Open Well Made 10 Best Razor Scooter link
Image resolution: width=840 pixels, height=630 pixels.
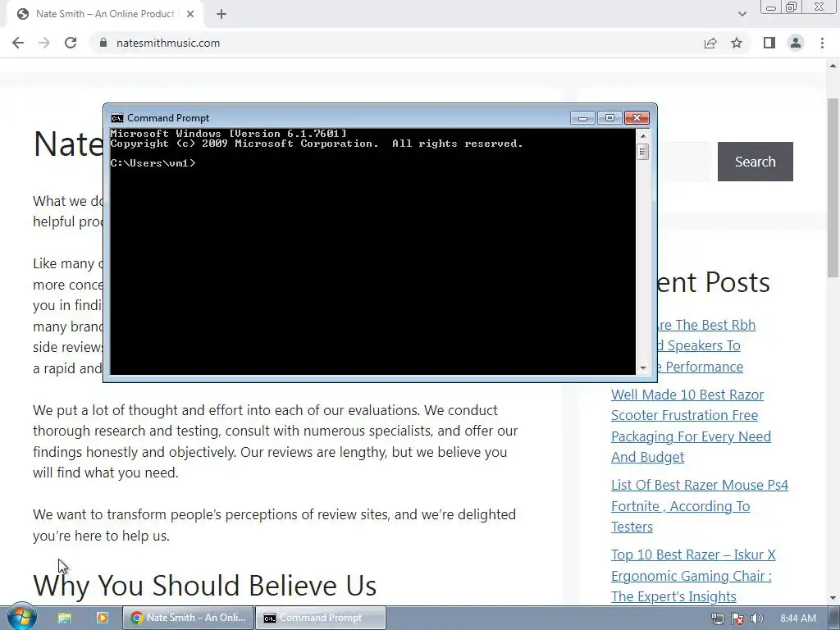tap(691, 426)
